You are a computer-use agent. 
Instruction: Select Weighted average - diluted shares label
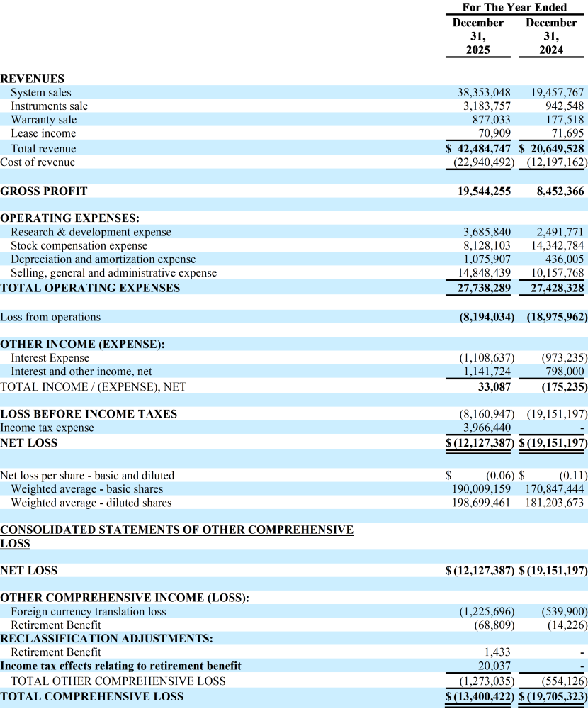pos(91,503)
